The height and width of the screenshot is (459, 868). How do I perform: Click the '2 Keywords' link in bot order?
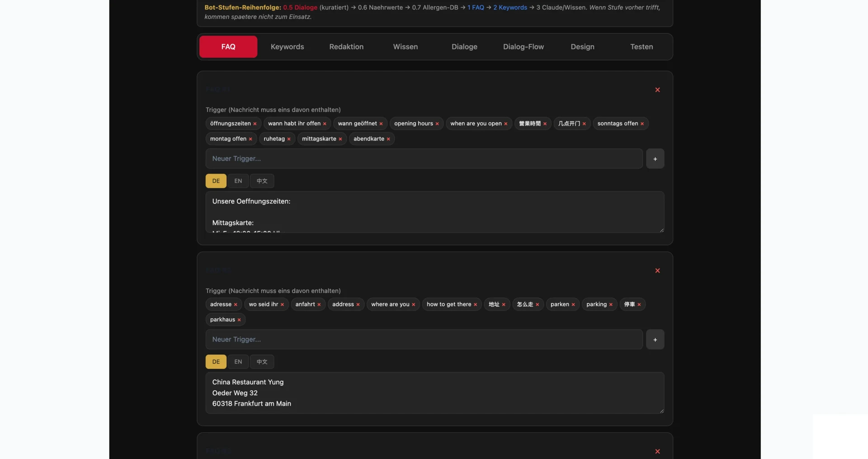(510, 7)
